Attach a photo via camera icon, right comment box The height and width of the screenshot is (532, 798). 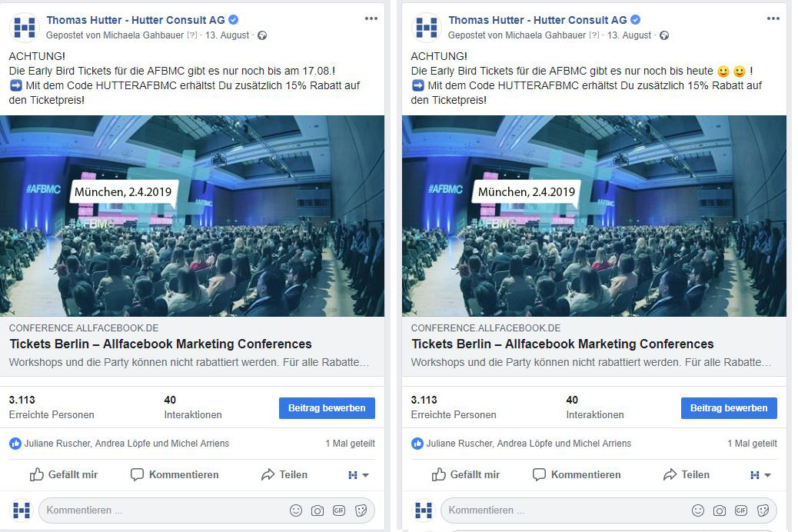click(x=719, y=510)
